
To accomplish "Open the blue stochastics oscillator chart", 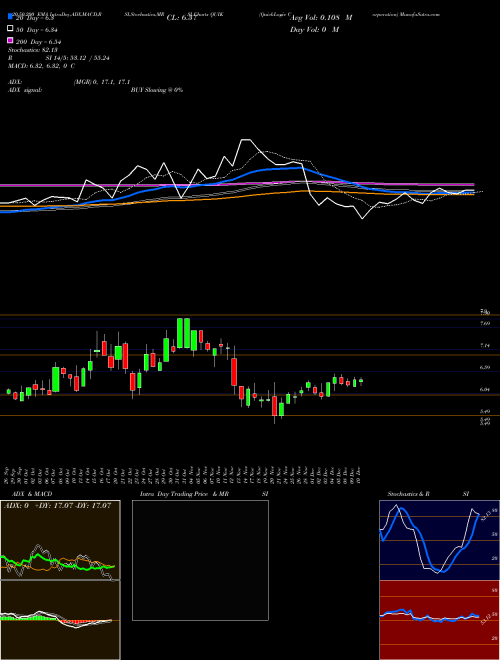I will 439,540.
